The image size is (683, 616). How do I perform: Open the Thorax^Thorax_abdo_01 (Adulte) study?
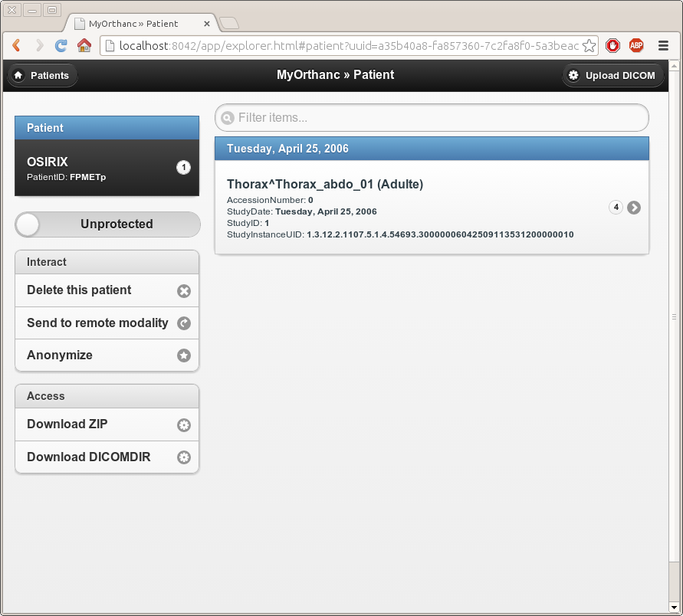tap(432, 207)
